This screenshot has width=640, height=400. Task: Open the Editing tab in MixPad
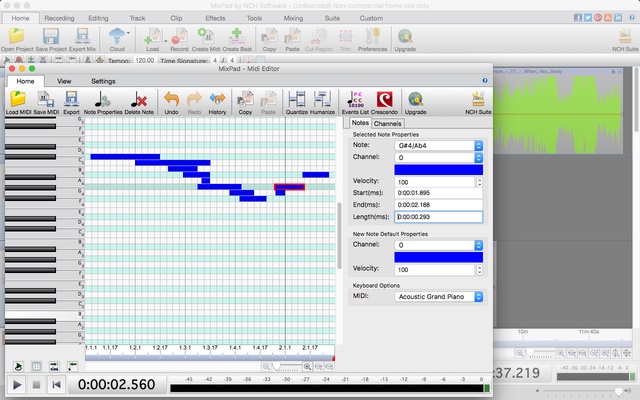pos(98,18)
